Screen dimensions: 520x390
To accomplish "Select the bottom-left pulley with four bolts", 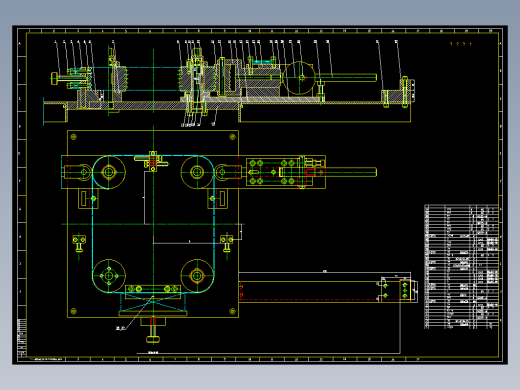I will pyautogui.click(x=109, y=276).
